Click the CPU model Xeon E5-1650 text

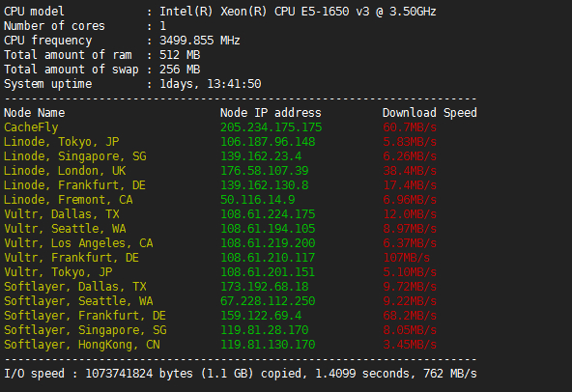coord(298,12)
